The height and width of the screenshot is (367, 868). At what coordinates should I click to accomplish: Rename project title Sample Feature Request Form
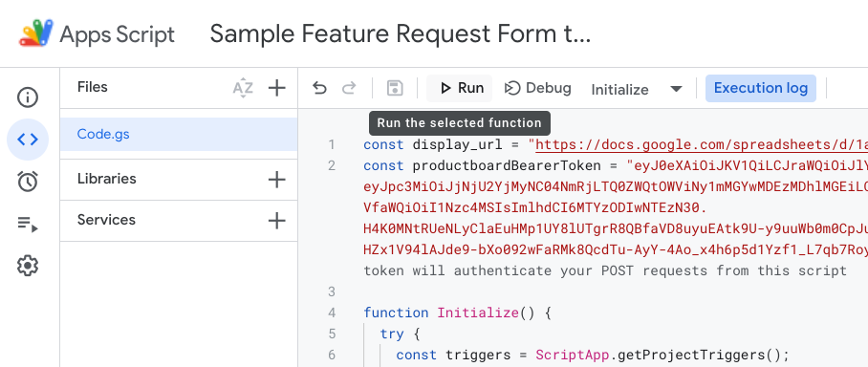401,34
